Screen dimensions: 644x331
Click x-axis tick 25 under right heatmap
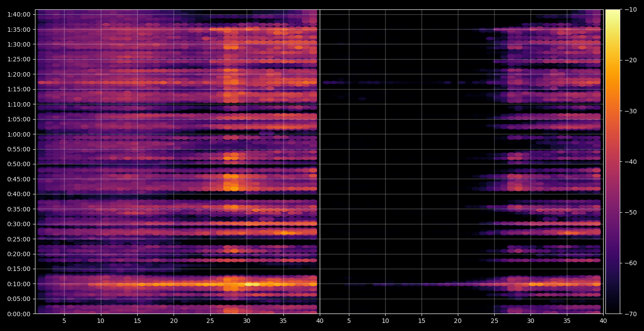tap(494, 321)
